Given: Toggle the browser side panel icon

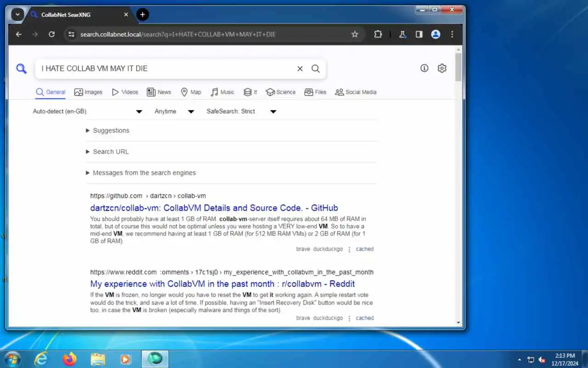Looking at the screenshot, I should (419, 34).
